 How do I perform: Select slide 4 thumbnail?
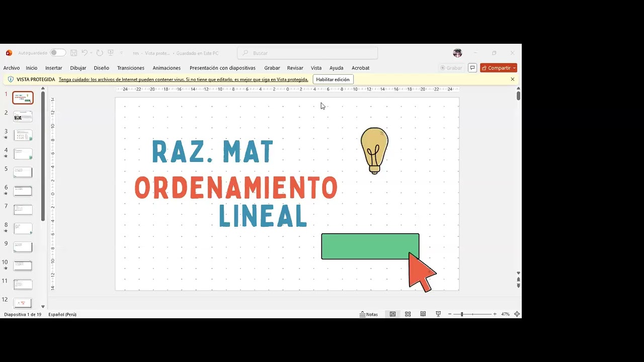tap(23, 153)
